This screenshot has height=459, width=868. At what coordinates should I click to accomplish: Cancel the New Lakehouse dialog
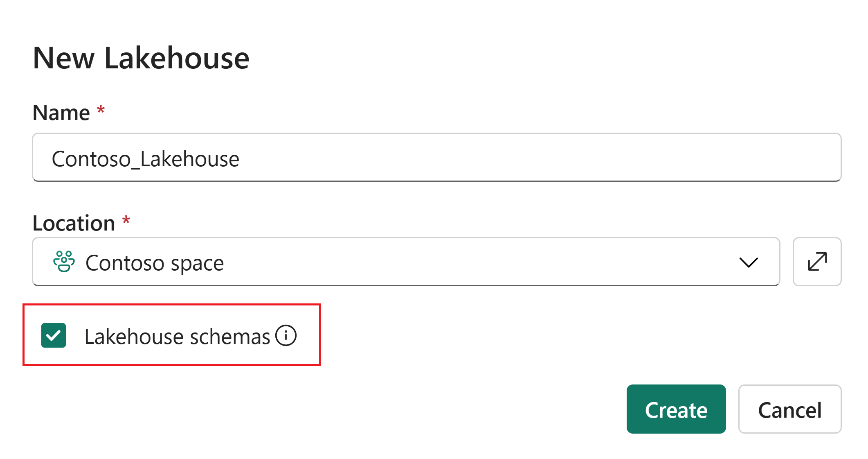tap(789, 409)
